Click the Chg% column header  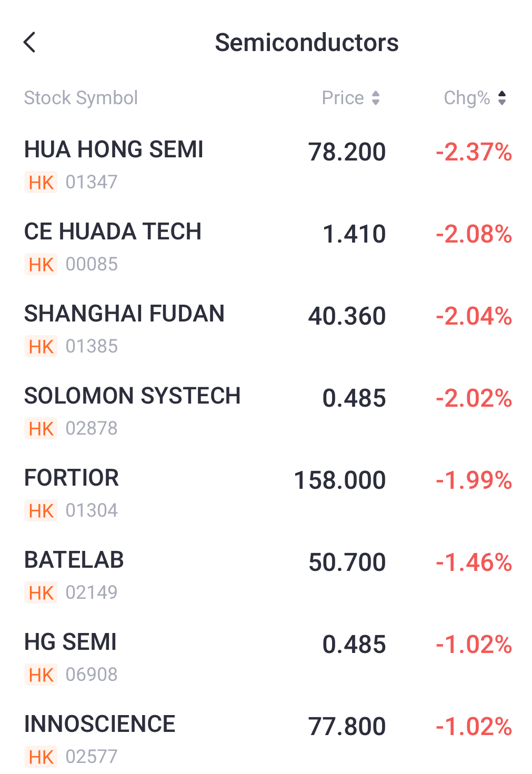click(475, 98)
